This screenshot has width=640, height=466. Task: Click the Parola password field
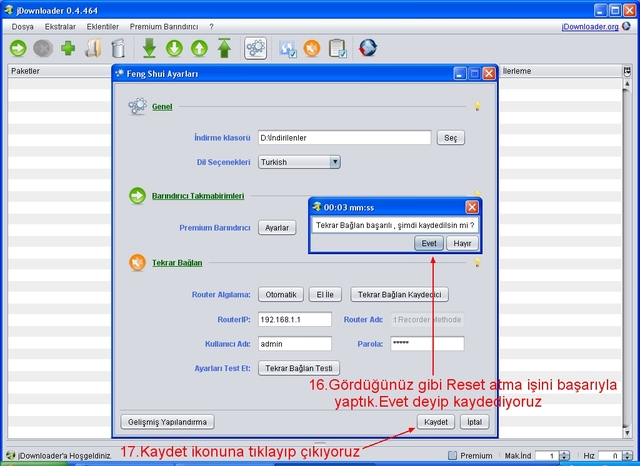(427, 344)
